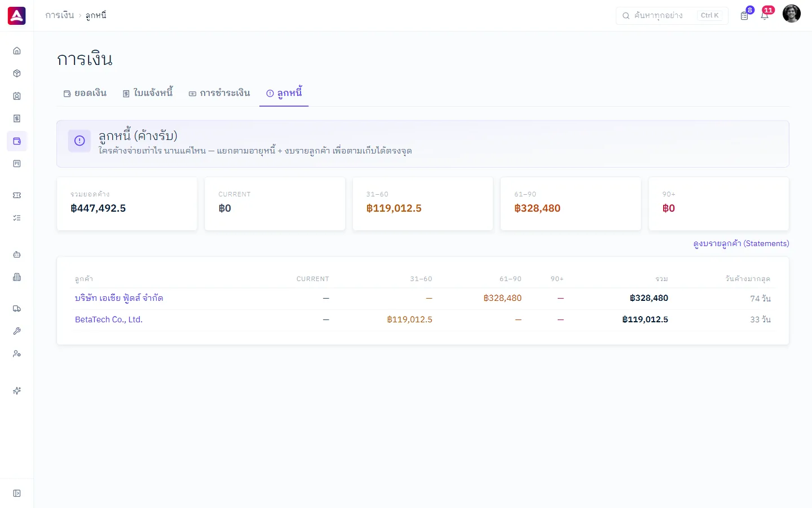The height and width of the screenshot is (508, 812).
Task: Open the ticket sidebar icon
Action: pyautogui.click(x=17, y=195)
